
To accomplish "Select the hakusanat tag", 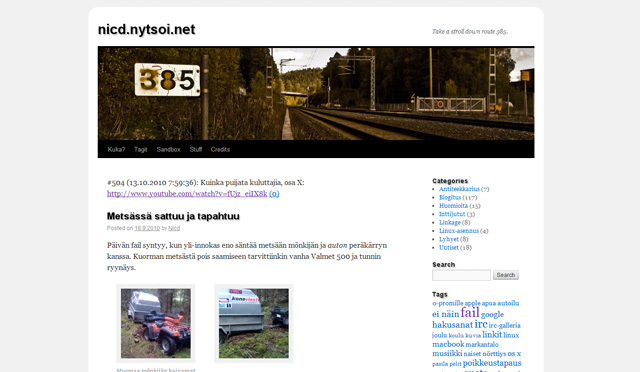I will pos(452,325).
